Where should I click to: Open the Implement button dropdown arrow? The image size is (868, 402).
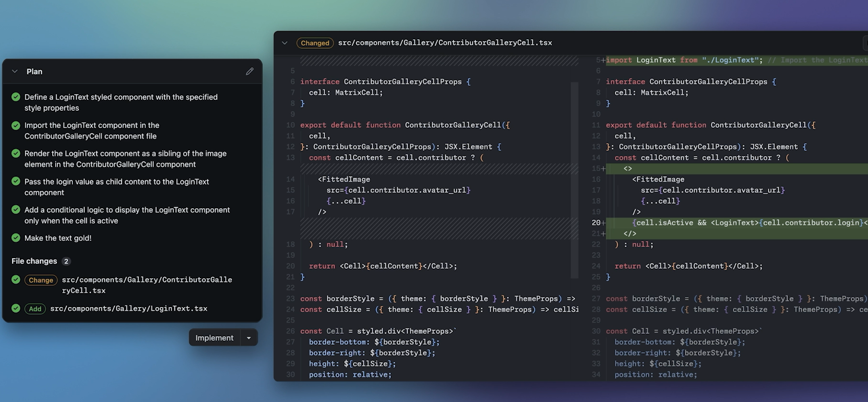pyautogui.click(x=249, y=338)
